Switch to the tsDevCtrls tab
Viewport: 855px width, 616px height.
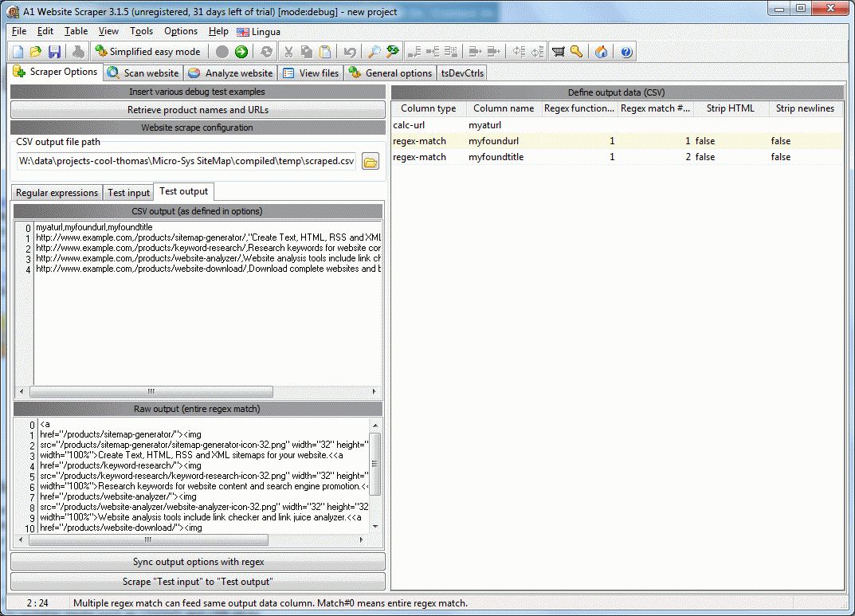point(462,73)
